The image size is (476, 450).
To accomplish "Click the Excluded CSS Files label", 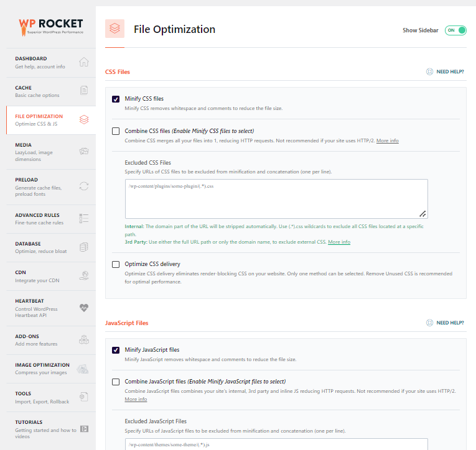I will pyautogui.click(x=148, y=162).
